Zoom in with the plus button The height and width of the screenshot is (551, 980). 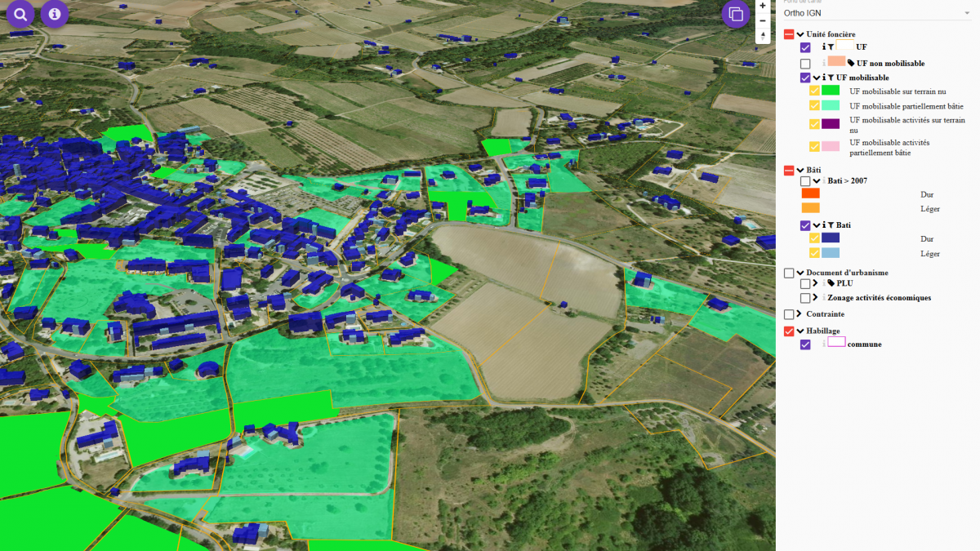pyautogui.click(x=763, y=6)
